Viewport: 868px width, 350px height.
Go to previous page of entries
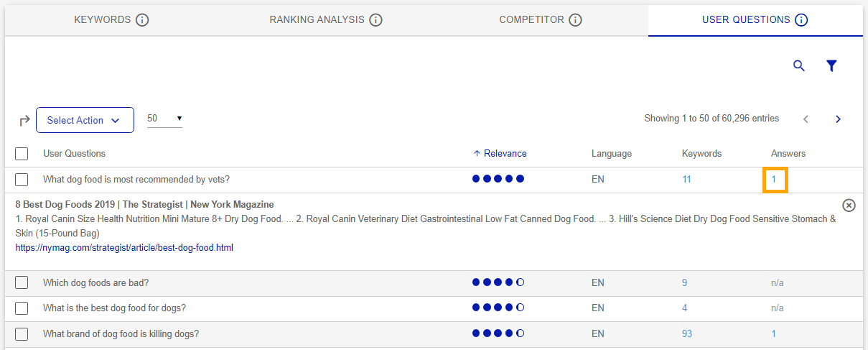pyautogui.click(x=806, y=119)
